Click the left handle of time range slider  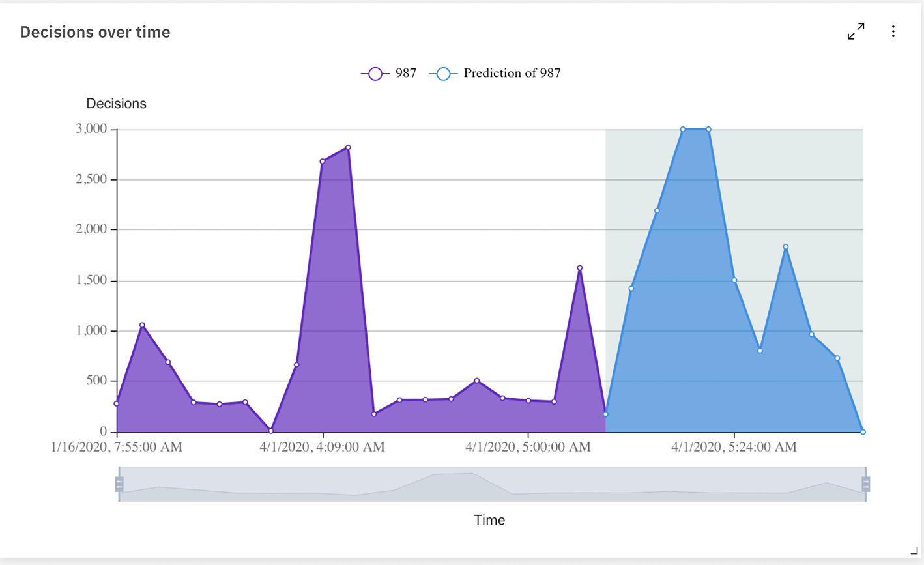[119, 484]
